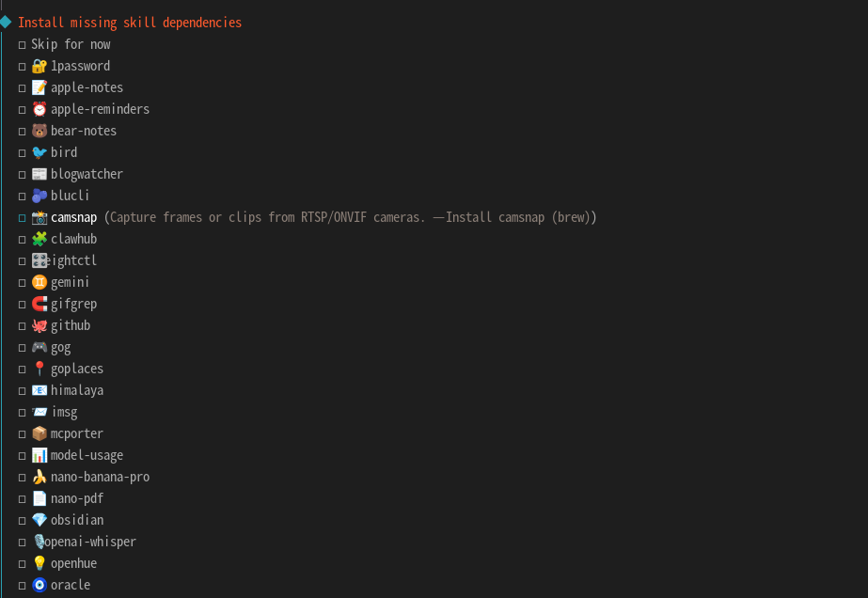Image resolution: width=868 pixels, height=598 pixels.
Task: Click the Install missing skill dependencies heading
Action: tap(130, 23)
